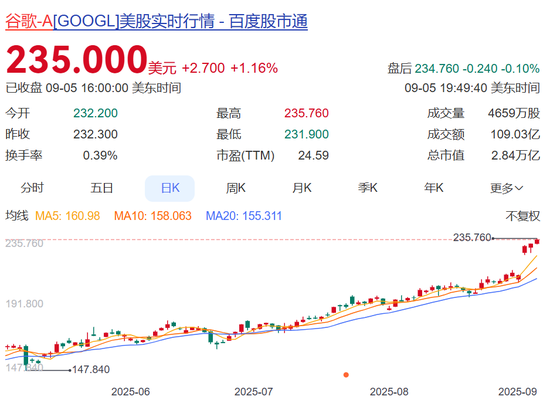550x403 pixels.
Task: Expand the 更多 dropdown menu
Action: pyautogui.click(x=507, y=188)
